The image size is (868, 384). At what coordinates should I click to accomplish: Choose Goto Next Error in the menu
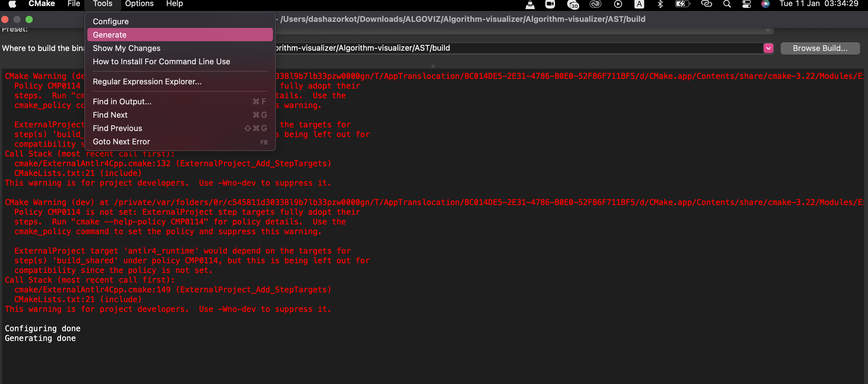click(x=121, y=141)
